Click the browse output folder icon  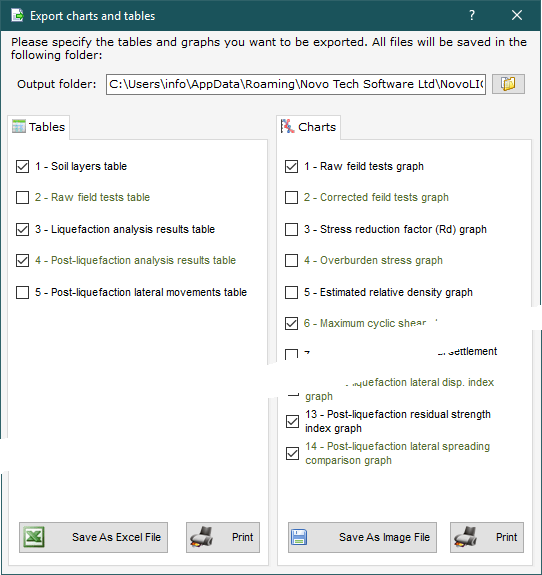point(508,84)
